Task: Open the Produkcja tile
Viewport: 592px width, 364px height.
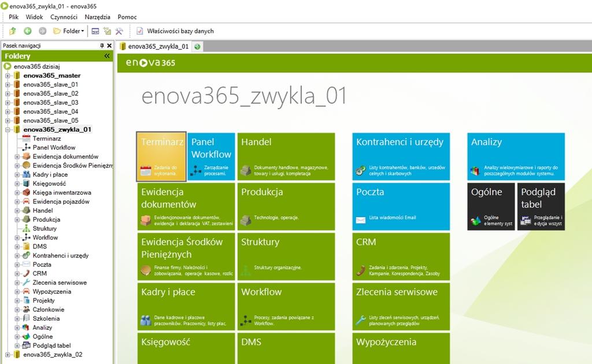Action: [286, 207]
